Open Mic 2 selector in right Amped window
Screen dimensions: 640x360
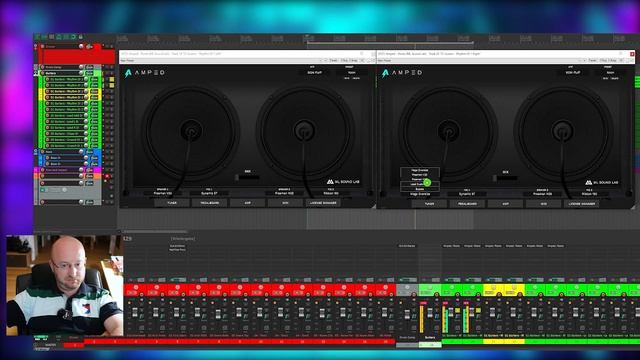coord(589,194)
